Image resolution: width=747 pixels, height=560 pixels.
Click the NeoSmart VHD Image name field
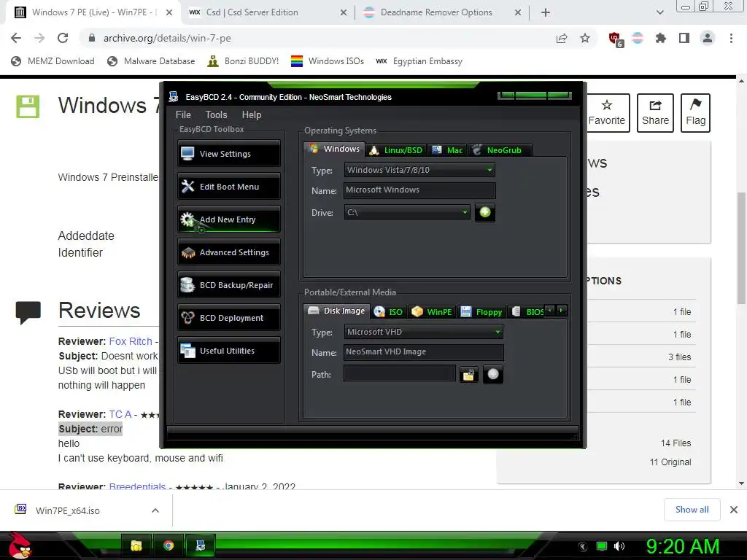(423, 352)
